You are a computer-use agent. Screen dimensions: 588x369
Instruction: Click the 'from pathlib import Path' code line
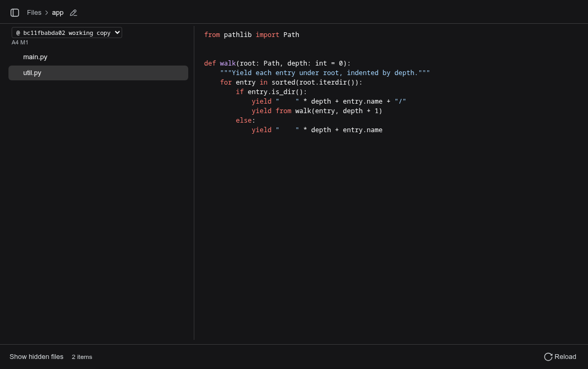[252, 34]
